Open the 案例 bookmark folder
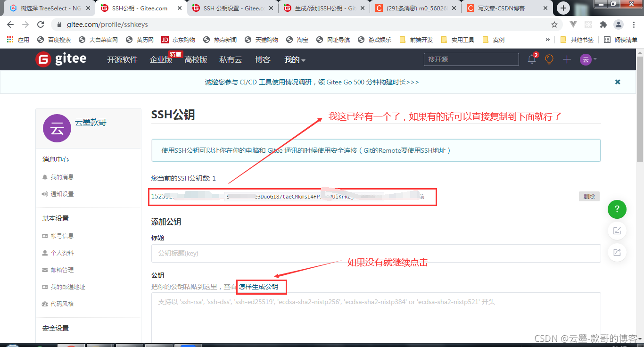The image size is (644, 347). 494,40
